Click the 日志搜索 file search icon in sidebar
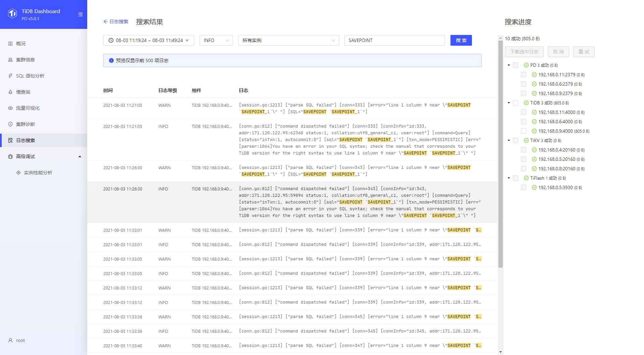644x355 pixels. click(x=10, y=140)
